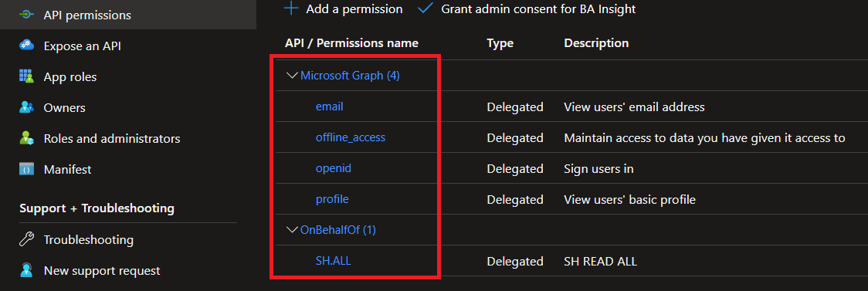
Task: Open the openid permission link
Action: pos(334,168)
